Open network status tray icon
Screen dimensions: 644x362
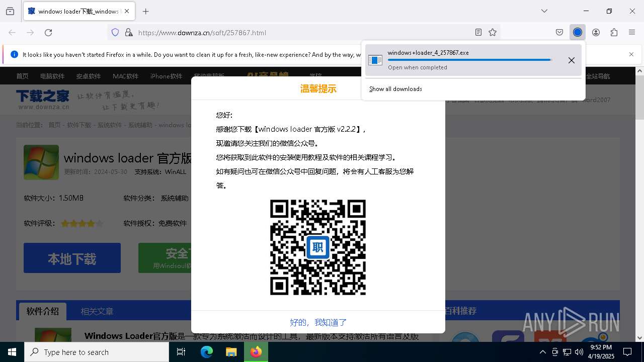(567, 352)
